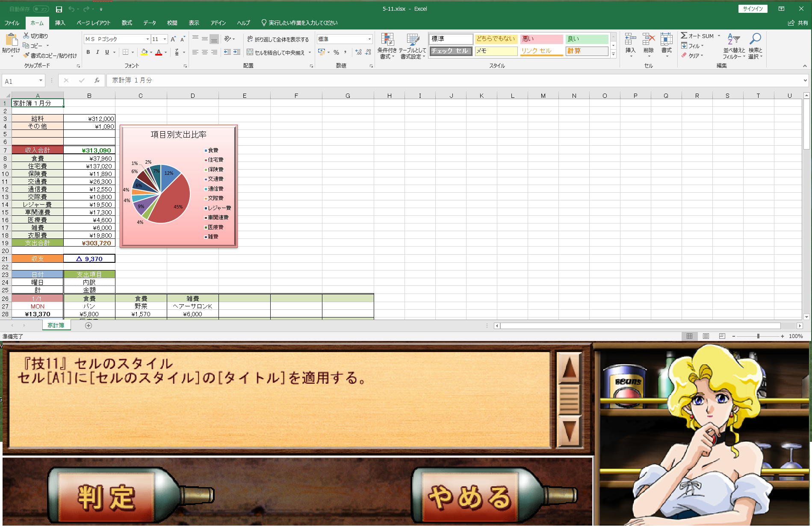Open the AutoSum dropdown arrow

719,36
